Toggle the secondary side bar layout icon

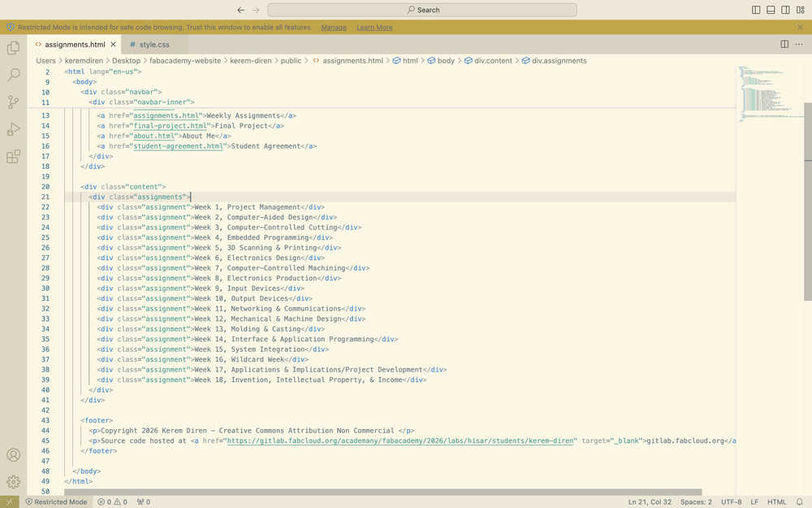[785, 10]
